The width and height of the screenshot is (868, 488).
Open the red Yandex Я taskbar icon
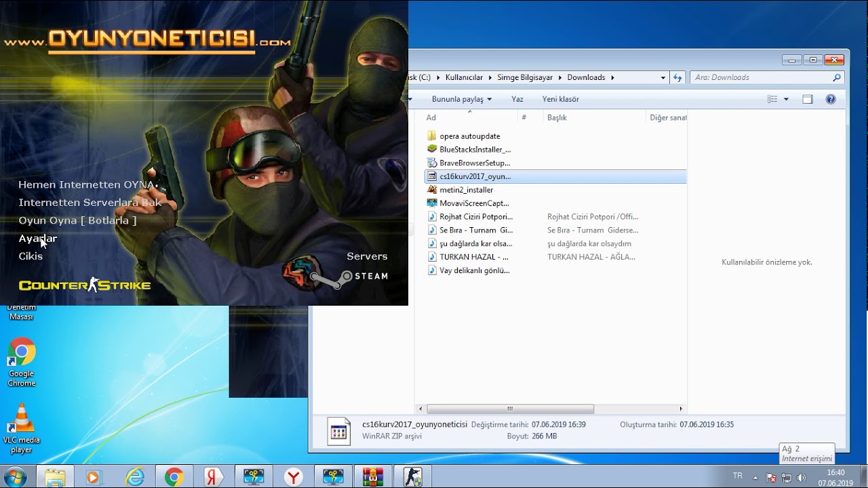[x=214, y=477]
